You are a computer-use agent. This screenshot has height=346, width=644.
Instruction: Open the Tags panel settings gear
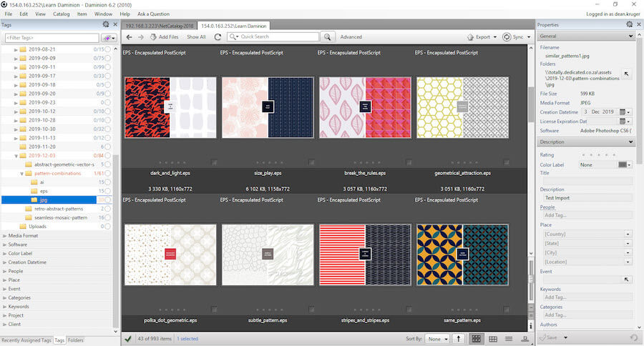(x=106, y=24)
